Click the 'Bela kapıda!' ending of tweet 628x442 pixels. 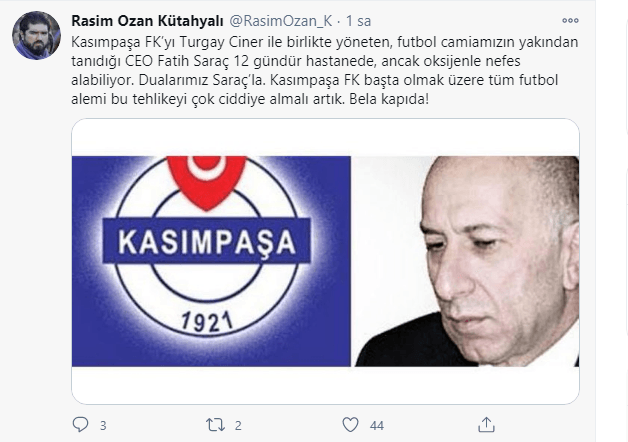tap(389, 99)
